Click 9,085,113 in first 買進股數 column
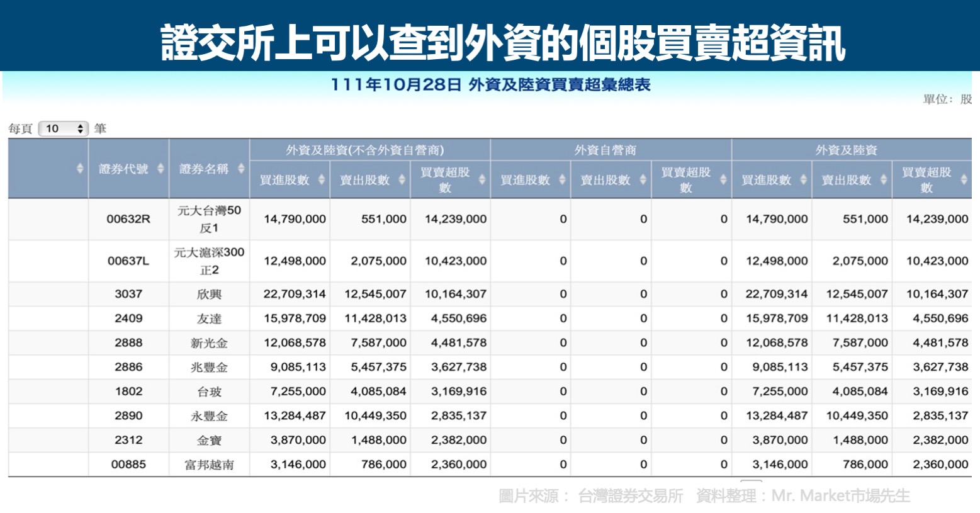The height and width of the screenshot is (513, 980). (x=298, y=367)
